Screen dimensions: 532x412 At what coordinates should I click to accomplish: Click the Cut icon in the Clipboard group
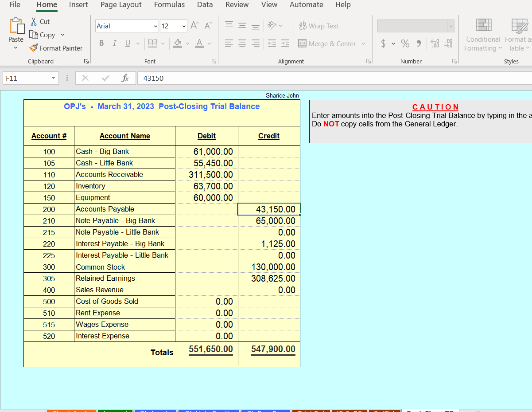(x=33, y=21)
